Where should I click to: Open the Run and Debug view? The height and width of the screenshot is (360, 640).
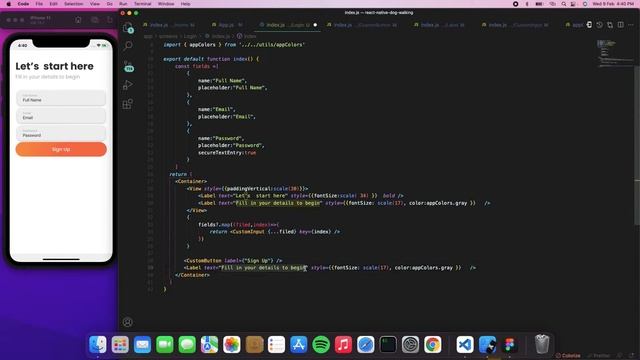coord(128,85)
